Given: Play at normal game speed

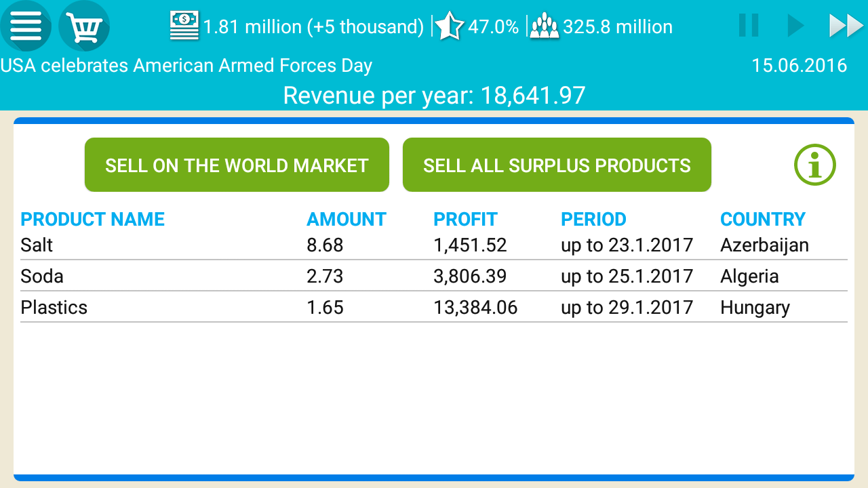Looking at the screenshot, I should (x=795, y=26).
